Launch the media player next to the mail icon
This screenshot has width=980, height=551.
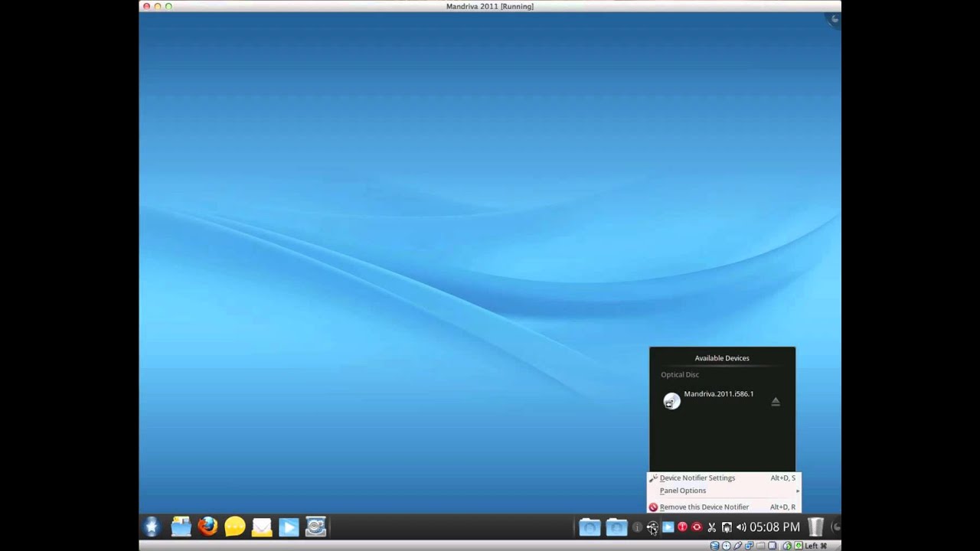click(289, 527)
